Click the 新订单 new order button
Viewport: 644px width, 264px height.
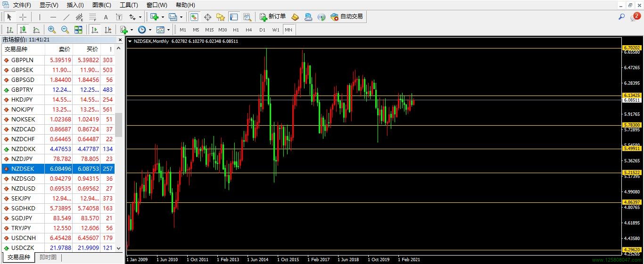coord(272,17)
